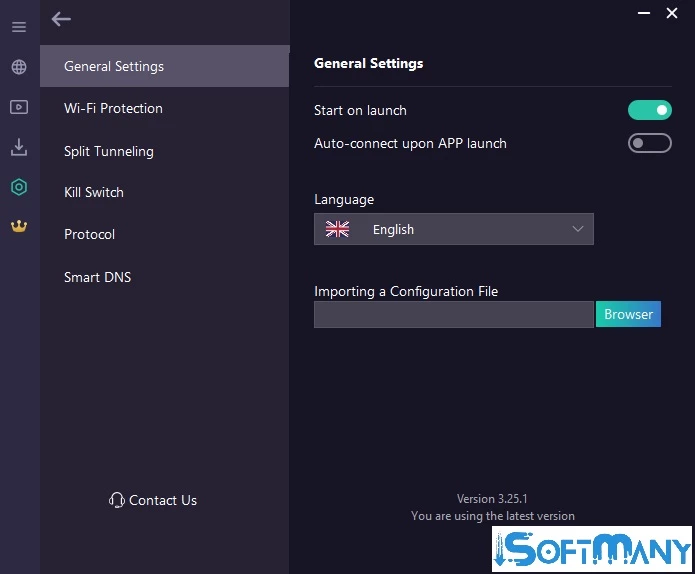Enable Auto-connect upon APP launch toggle

tap(649, 143)
